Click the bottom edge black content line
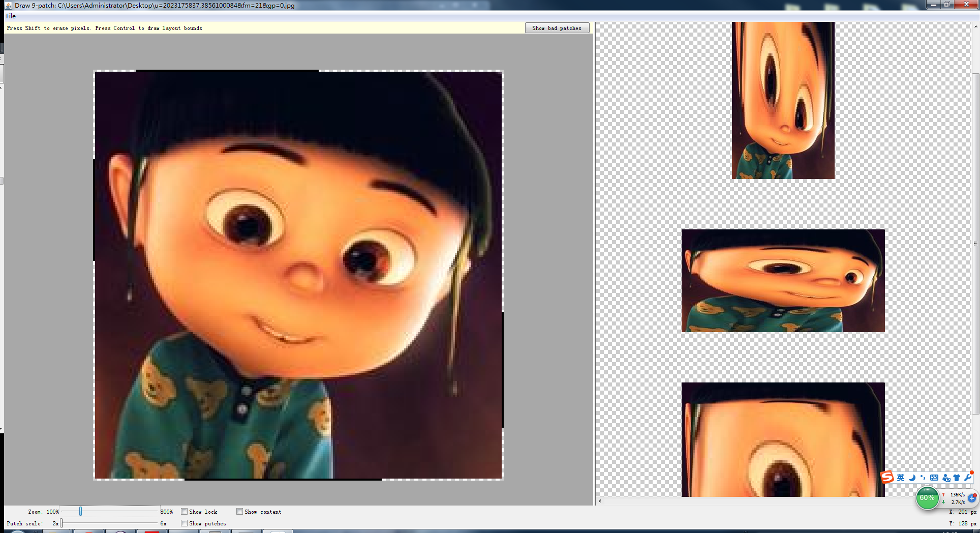Viewport: 980px width, 533px height. (x=283, y=479)
